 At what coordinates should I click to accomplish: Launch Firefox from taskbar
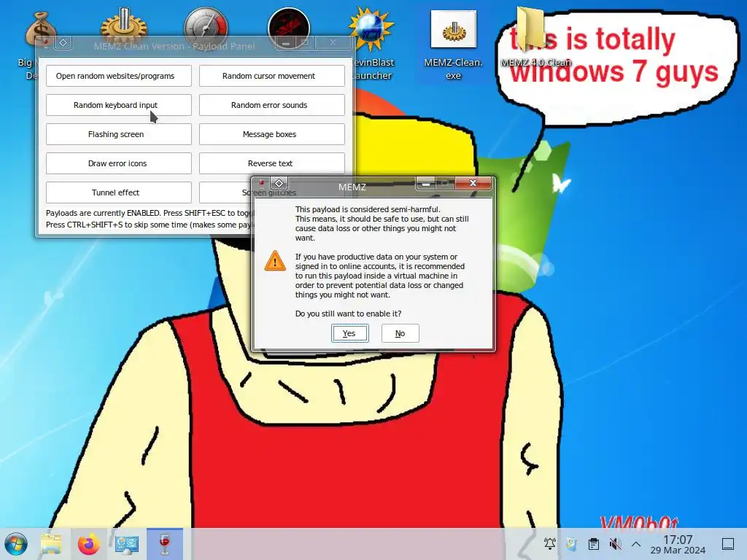[x=88, y=544]
